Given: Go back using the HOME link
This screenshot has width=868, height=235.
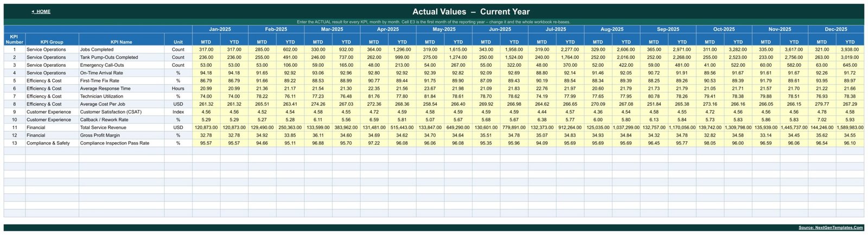Looking at the screenshot, I should coord(41,11).
